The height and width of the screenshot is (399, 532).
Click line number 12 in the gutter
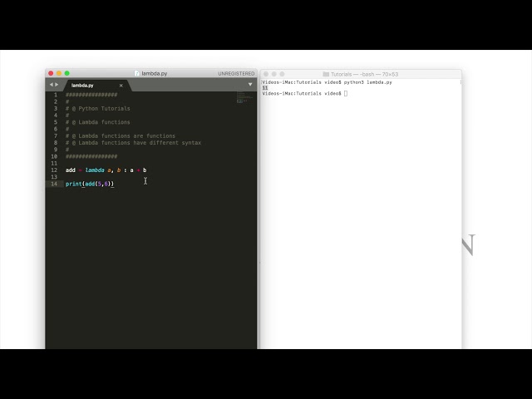tap(54, 170)
